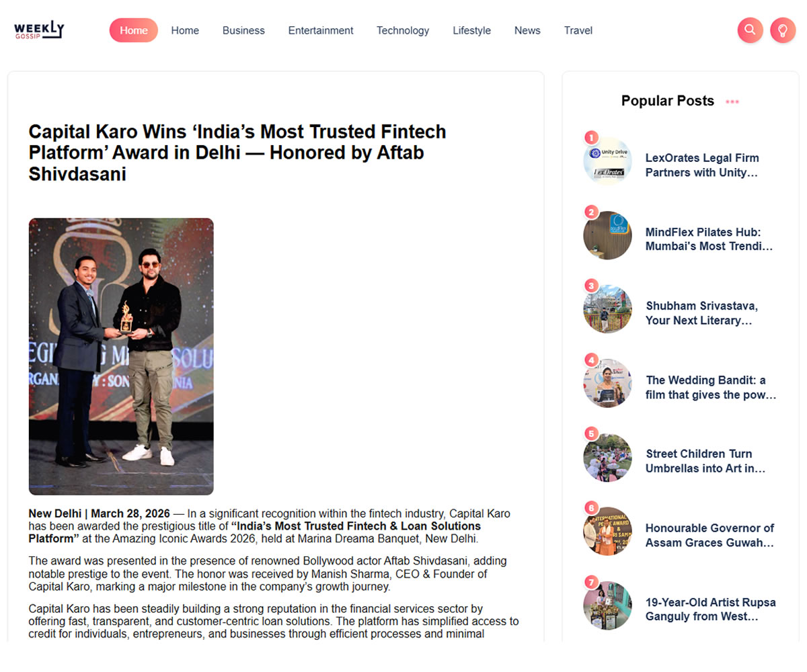Viewport: 807px width, 672px height.
Task: Open The Wedding Bandit post link
Action: 711,387
